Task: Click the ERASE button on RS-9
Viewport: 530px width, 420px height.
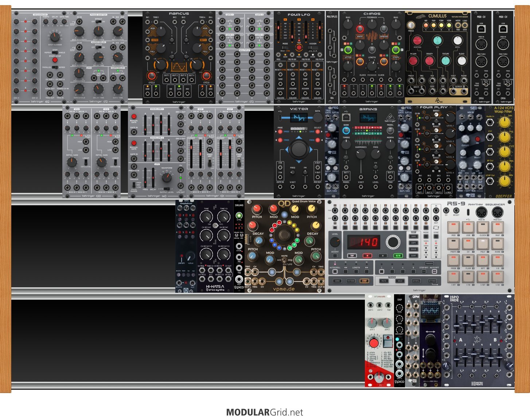Action: (413, 249)
